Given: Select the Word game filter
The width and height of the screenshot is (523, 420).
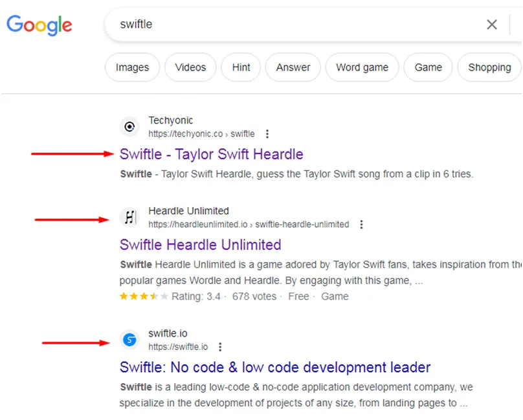Looking at the screenshot, I should pyautogui.click(x=362, y=67).
